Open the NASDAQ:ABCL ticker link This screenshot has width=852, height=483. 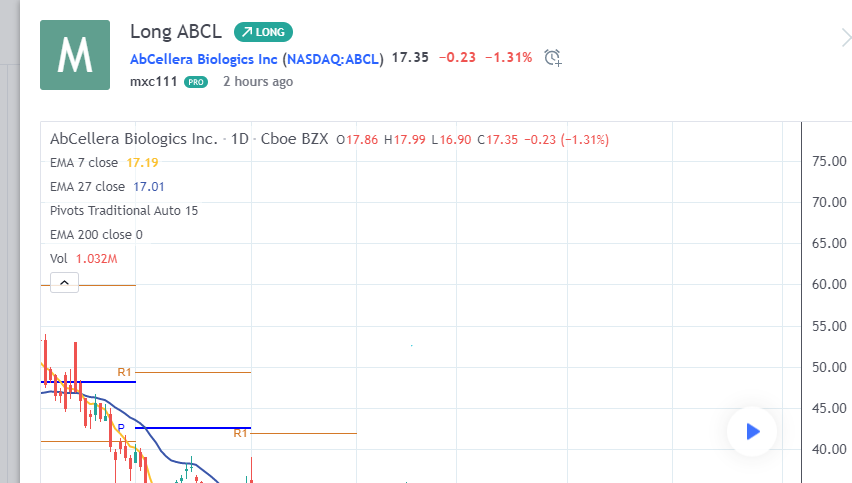(x=335, y=58)
